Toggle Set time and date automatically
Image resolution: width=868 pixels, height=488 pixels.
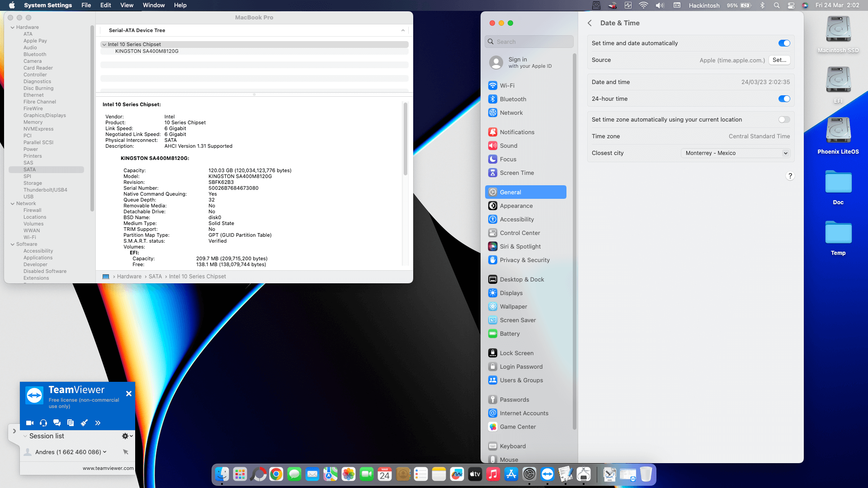784,43
